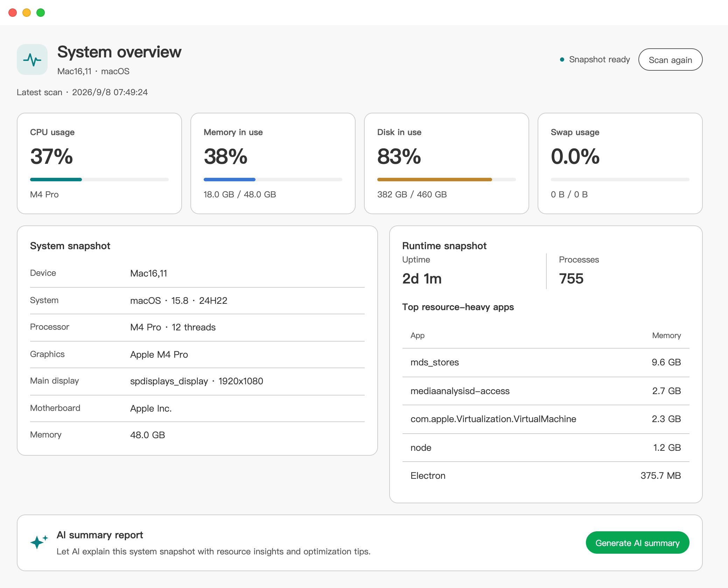Click 'Top resource-heavy apps' heading

pos(458,307)
